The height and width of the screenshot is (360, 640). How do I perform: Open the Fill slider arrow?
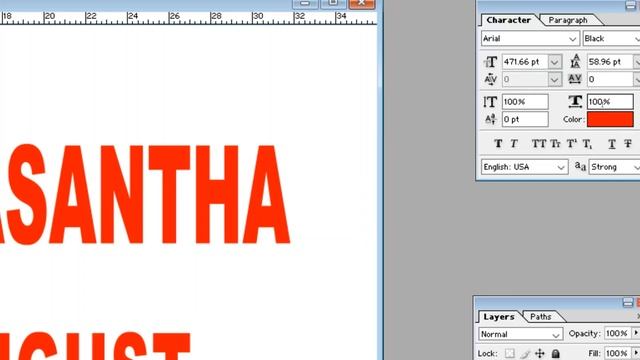pos(636,353)
